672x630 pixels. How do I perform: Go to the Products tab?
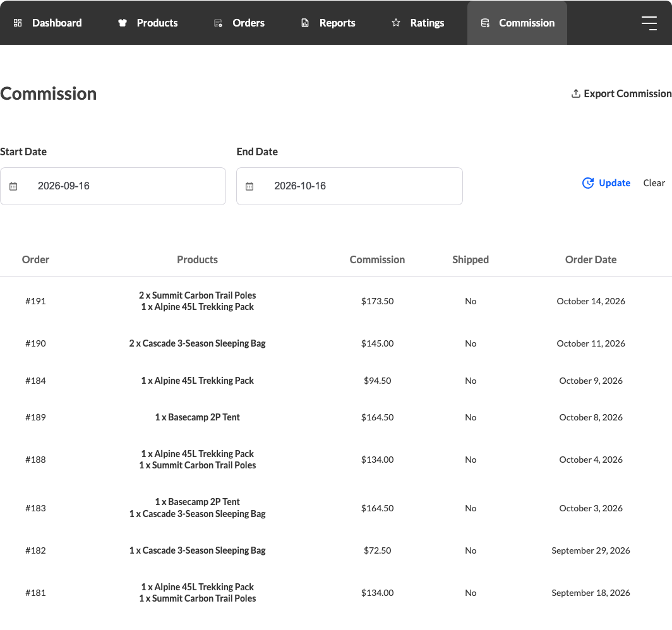[x=148, y=23]
